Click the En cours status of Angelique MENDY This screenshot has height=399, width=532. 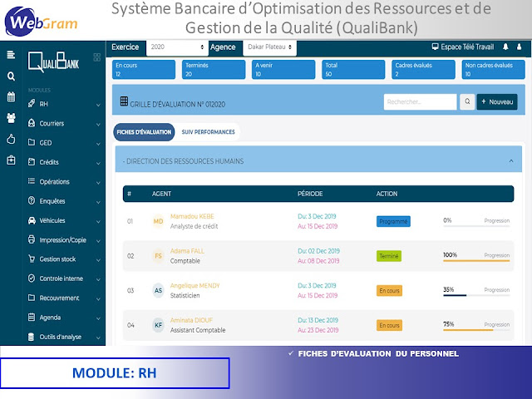389,290
